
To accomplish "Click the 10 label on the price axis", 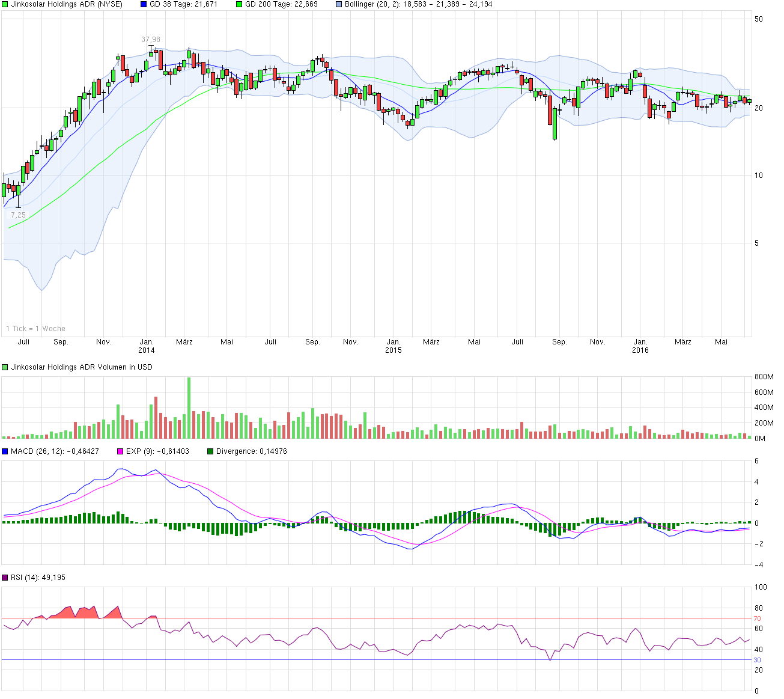I will (x=759, y=176).
